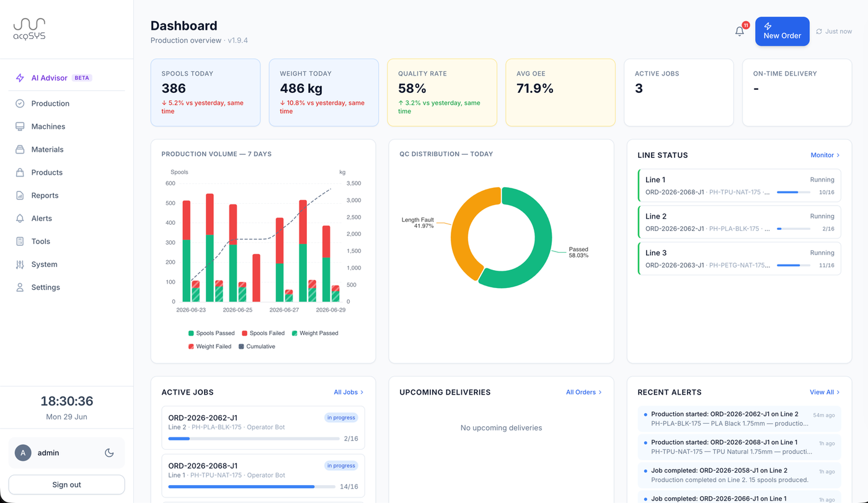Toggle Weight Passed legend series
Viewport: 868px width, 503px height.
click(315, 333)
